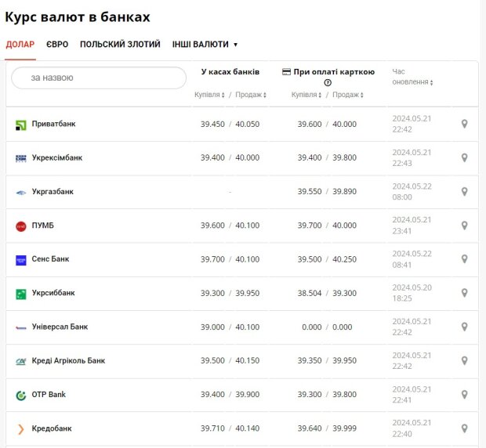Image resolution: width=486 pixels, height=448 pixels.
Task: Open map pin for ПУМБ bank
Action: tap(464, 226)
